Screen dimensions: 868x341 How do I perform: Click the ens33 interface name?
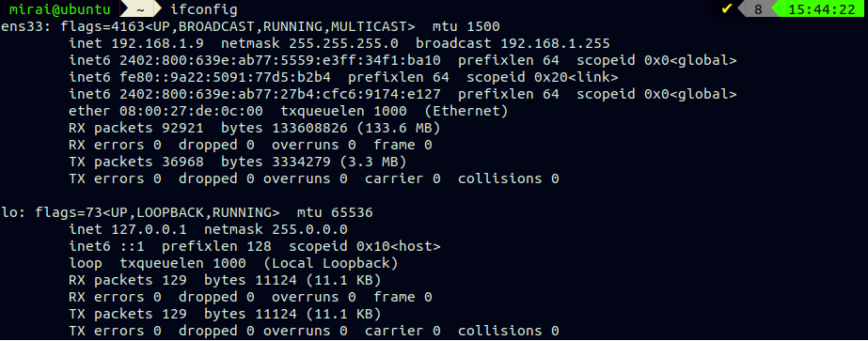pyautogui.click(x=23, y=26)
